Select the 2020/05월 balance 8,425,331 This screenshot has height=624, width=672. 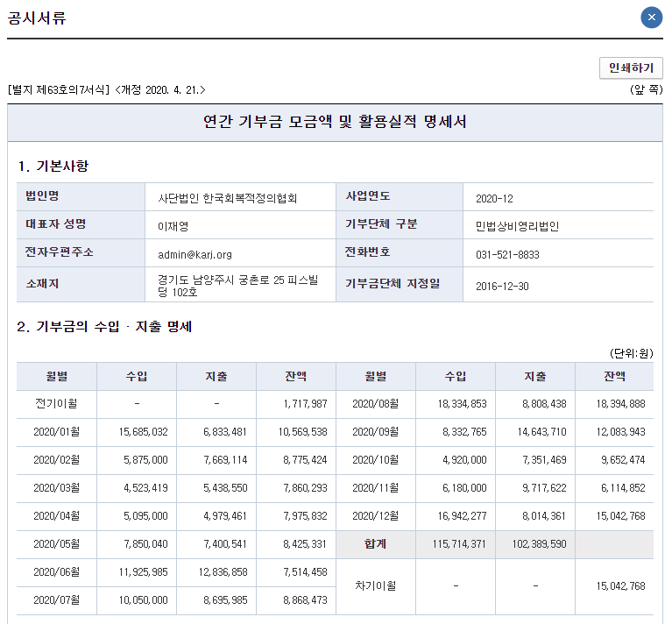tap(305, 544)
